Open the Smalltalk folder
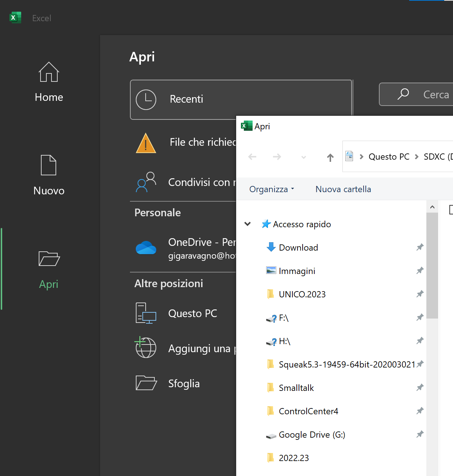Image resolution: width=453 pixels, height=476 pixels. [x=296, y=388]
